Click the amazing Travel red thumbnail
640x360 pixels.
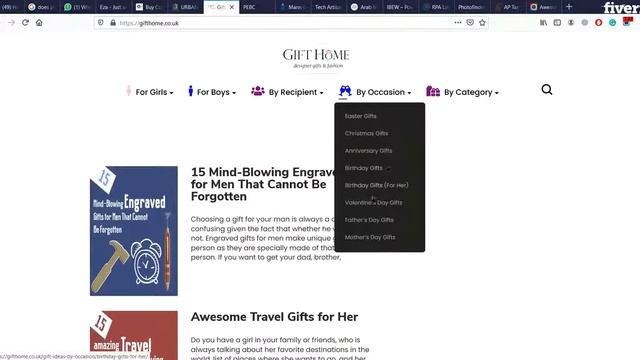(134, 336)
